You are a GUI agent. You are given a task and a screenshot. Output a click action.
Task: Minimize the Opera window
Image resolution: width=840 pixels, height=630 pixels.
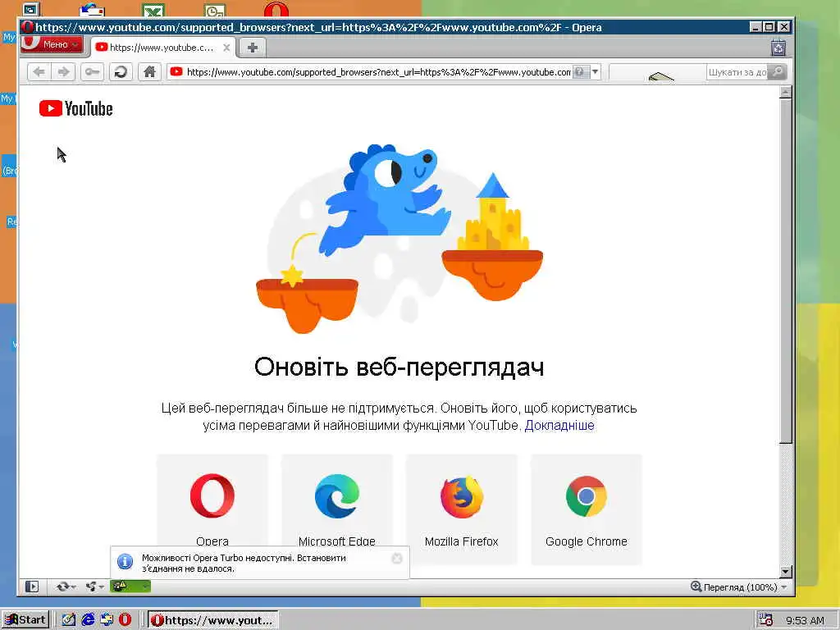pyautogui.click(x=756, y=27)
